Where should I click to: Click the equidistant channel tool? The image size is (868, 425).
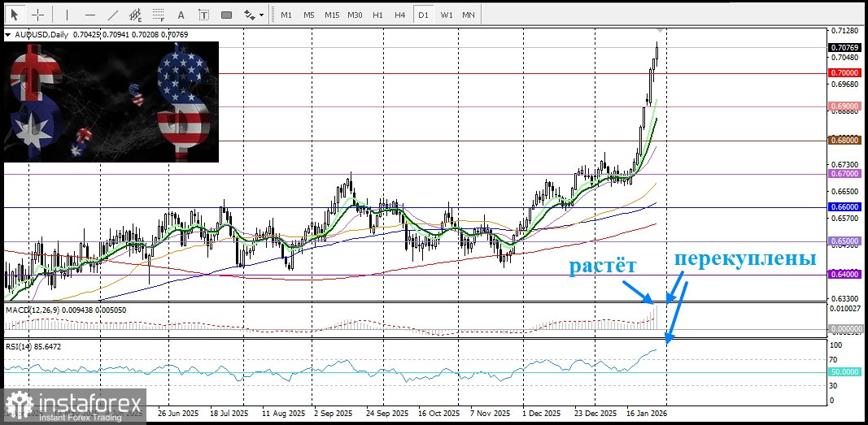pyautogui.click(x=136, y=15)
